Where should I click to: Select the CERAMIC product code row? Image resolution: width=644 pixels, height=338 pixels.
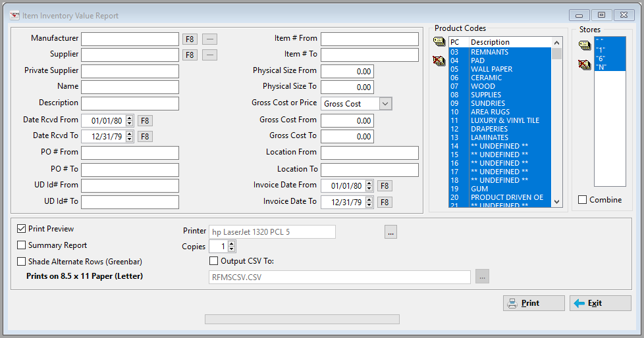500,78
